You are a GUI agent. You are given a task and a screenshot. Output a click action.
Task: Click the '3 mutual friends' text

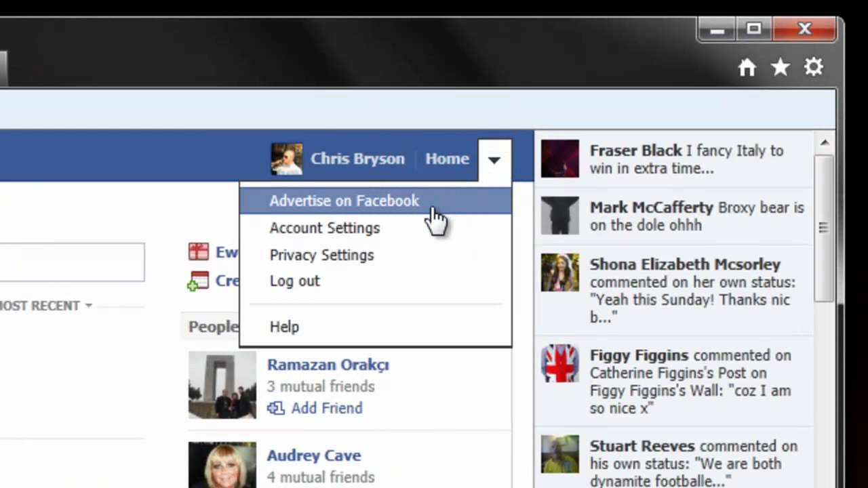tap(321, 386)
